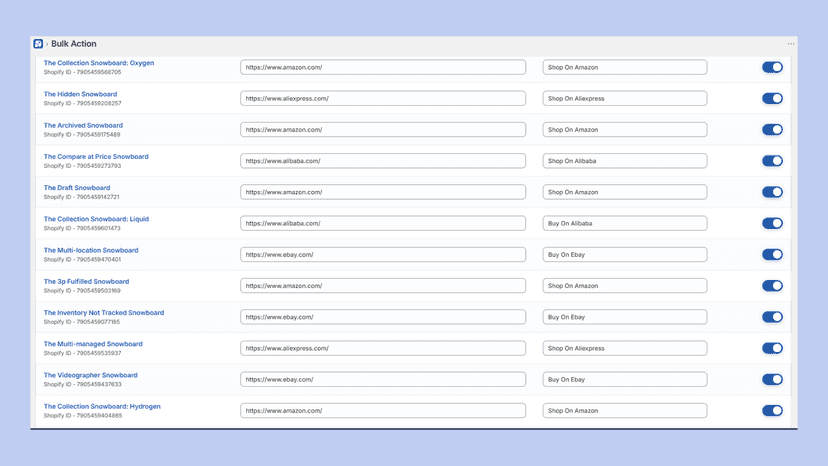Edit button label for Collection Snowboard: Hydrogen
This screenshot has width=828, height=466.
[625, 410]
